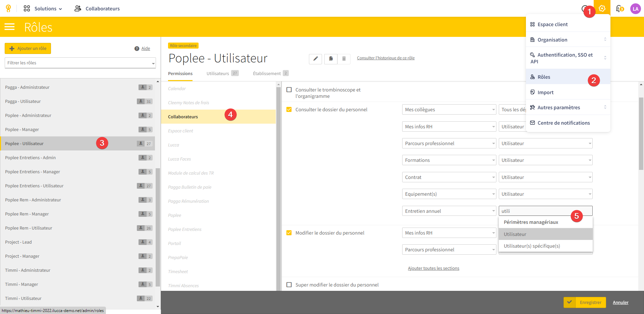Click Ajouter toutes les sections link
Image resolution: width=644 pixels, height=314 pixels.
pos(434,268)
